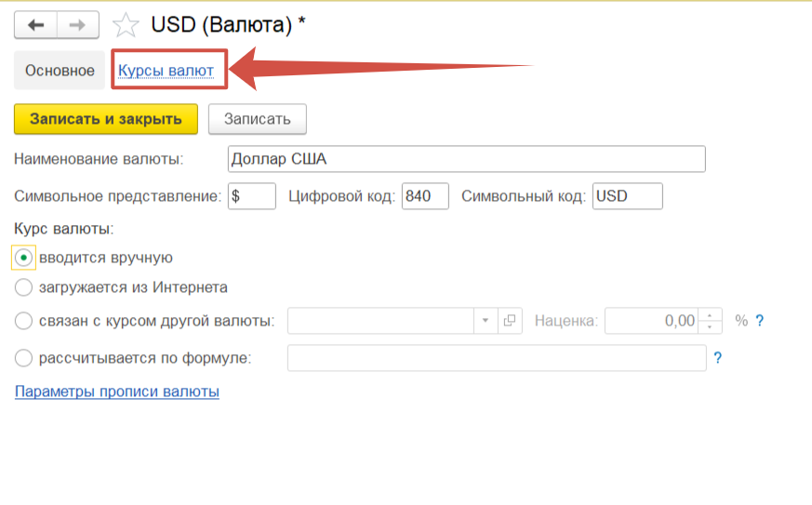Open the 'Курсы валют' tab
The width and height of the screenshot is (812, 505).
coord(166,71)
